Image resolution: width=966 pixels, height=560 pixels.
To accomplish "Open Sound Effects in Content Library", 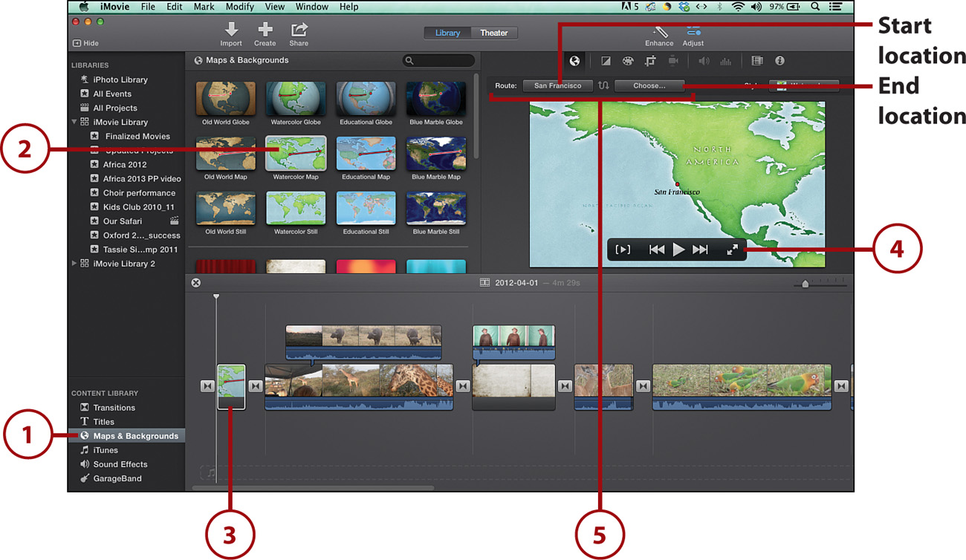I will pyautogui.click(x=120, y=463).
